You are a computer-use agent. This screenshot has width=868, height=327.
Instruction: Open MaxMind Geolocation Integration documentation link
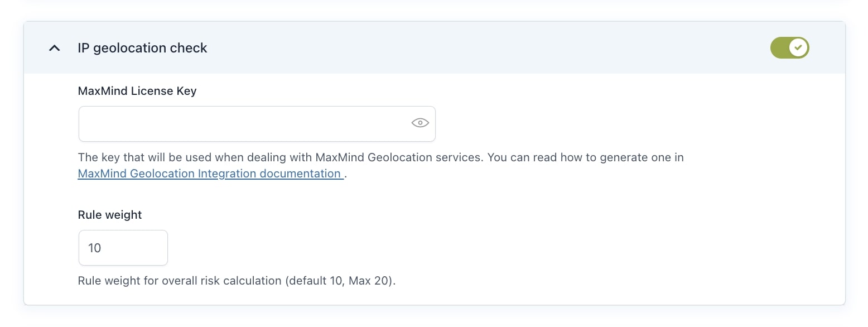point(210,174)
